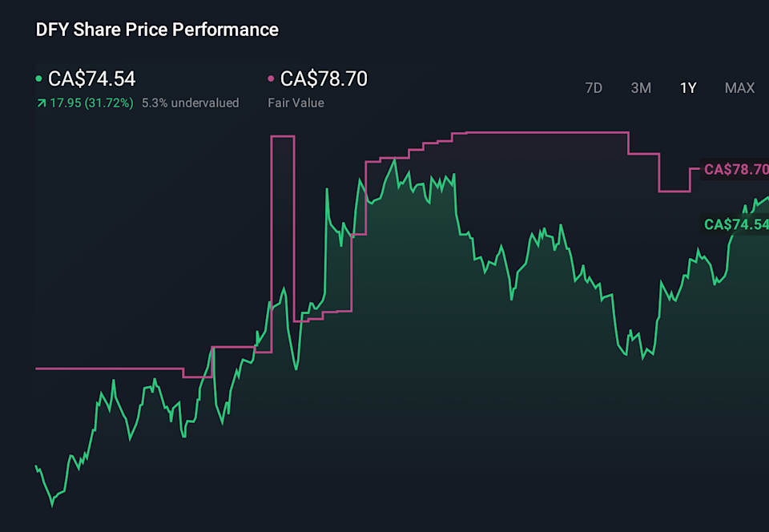Select the 7D time range

tap(594, 88)
